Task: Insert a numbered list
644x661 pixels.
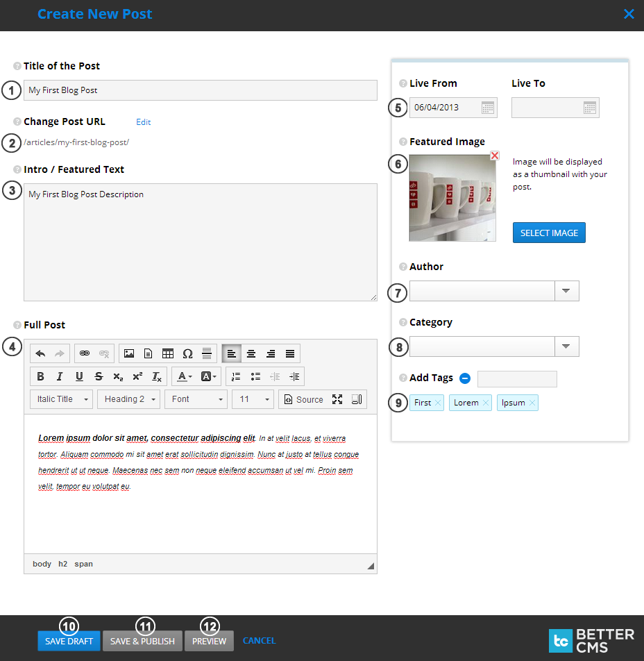Action: [236, 376]
